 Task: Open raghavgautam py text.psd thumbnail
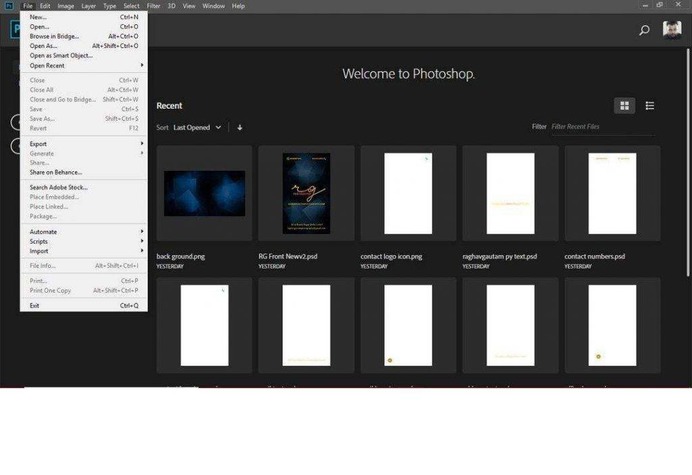[510, 193]
